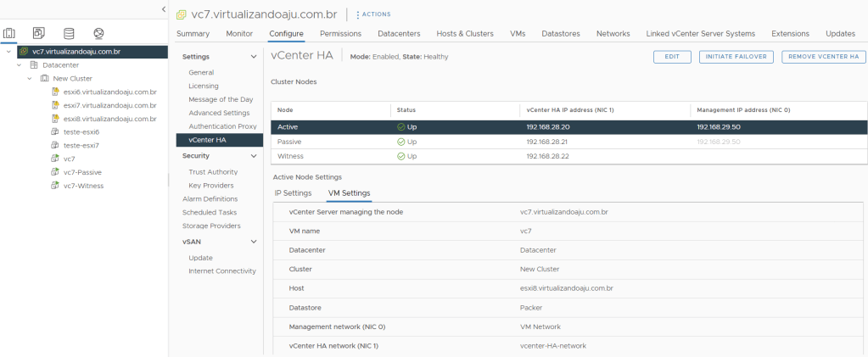Viewport: 868px width, 357px height.
Task: Open the Hosts and Clusters inventory view icon
Action: pos(10,34)
